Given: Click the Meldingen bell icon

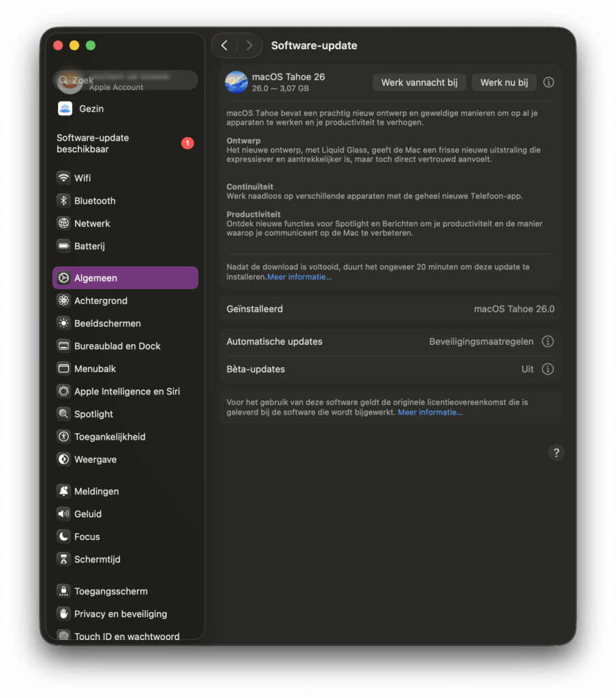Looking at the screenshot, I should (x=63, y=491).
